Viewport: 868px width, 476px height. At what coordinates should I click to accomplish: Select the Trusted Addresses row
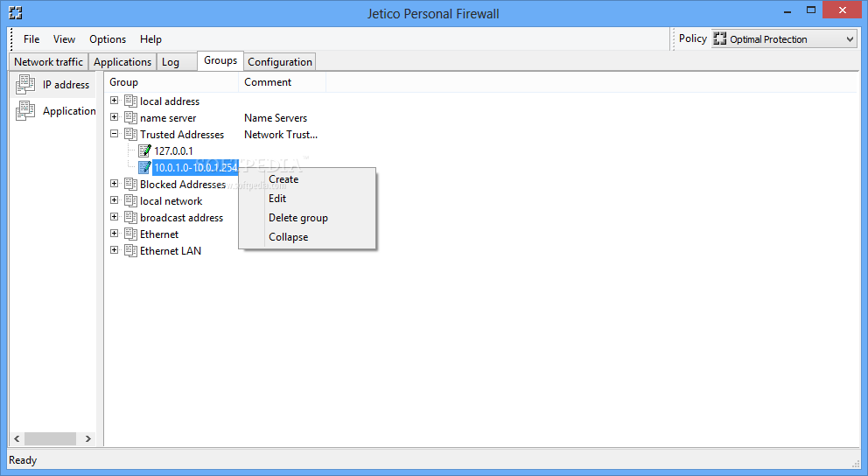tap(182, 135)
